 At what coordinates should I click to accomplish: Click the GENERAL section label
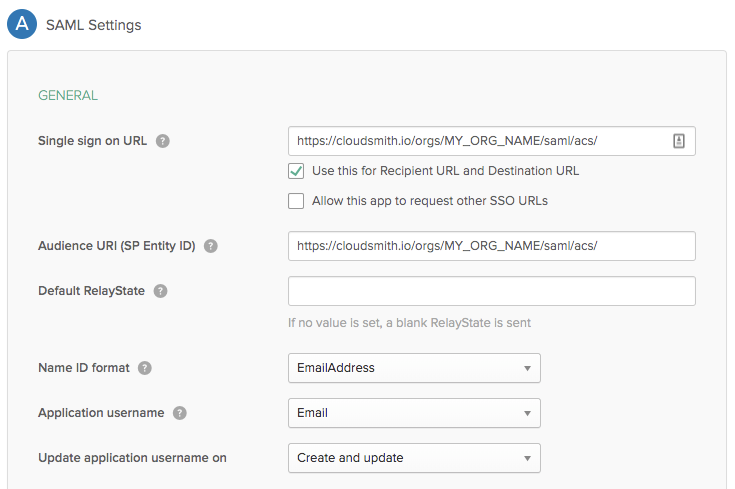[68, 96]
